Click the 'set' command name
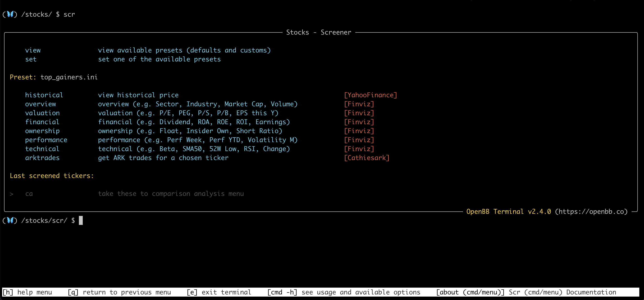 (x=31, y=59)
